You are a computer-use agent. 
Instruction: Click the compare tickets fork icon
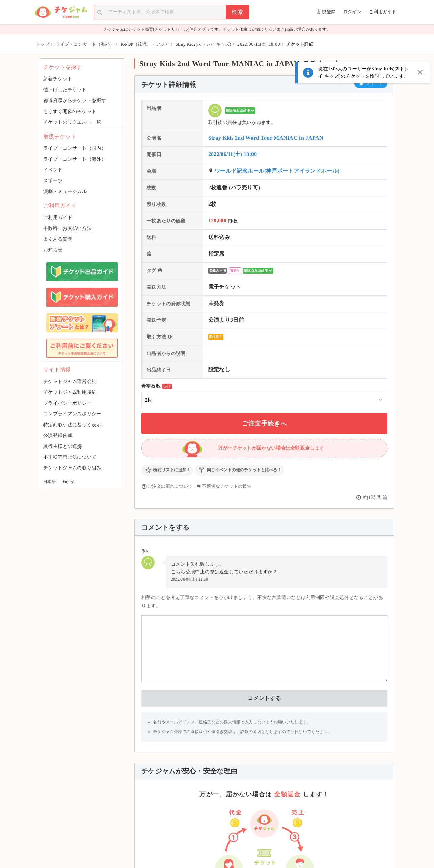(202, 470)
